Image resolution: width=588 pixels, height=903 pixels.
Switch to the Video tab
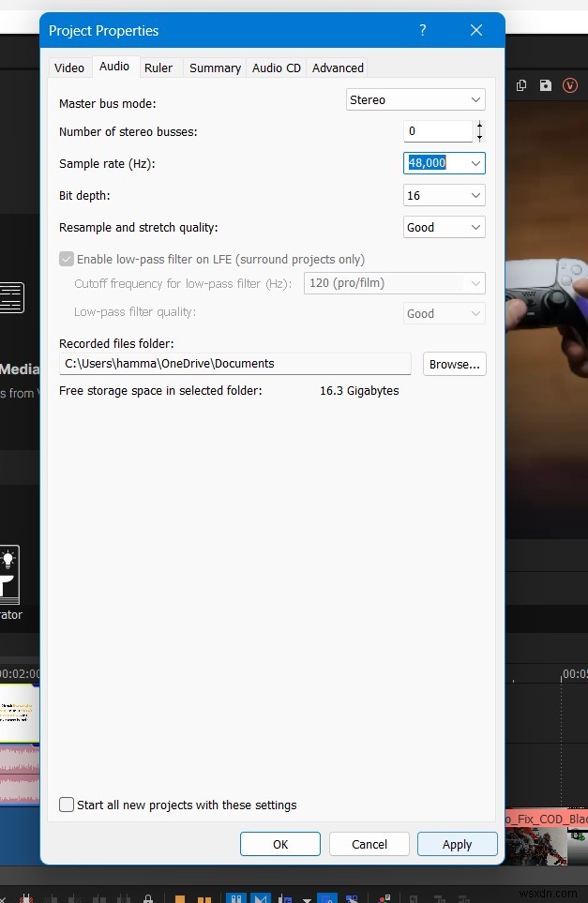tap(69, 68)
